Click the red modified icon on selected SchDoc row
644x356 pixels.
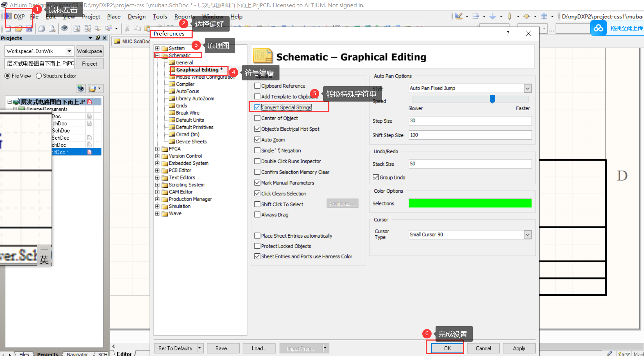click(x=89, y=152)
